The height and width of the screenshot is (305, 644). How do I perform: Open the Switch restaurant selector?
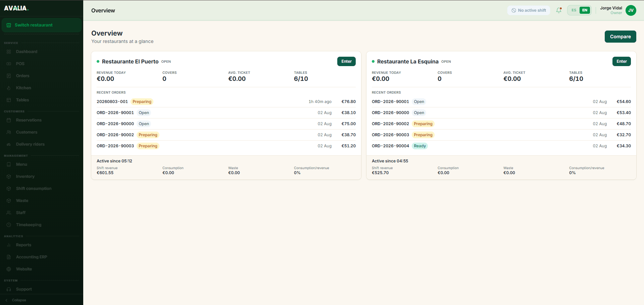click(42, 25)
